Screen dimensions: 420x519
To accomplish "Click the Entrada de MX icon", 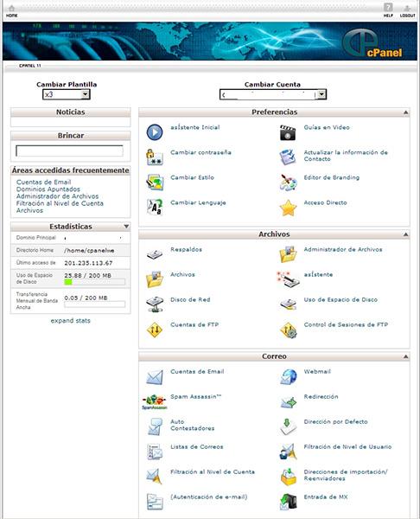I will [289, 502].
